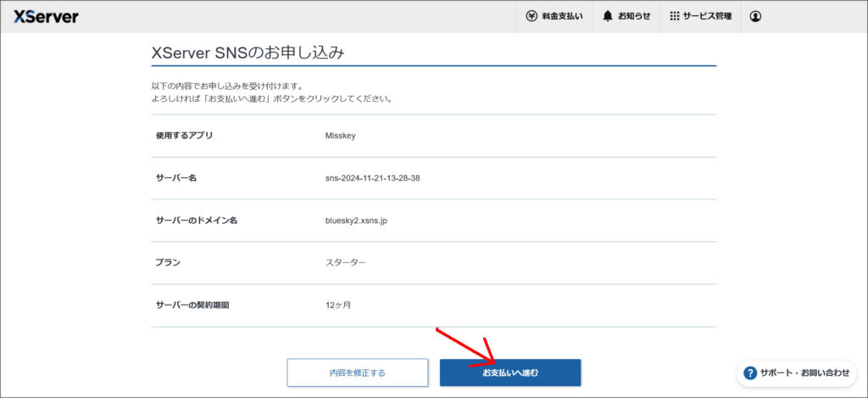Click the サーバーの契約期間 label

pyautogui.click(x=192, y=306)
